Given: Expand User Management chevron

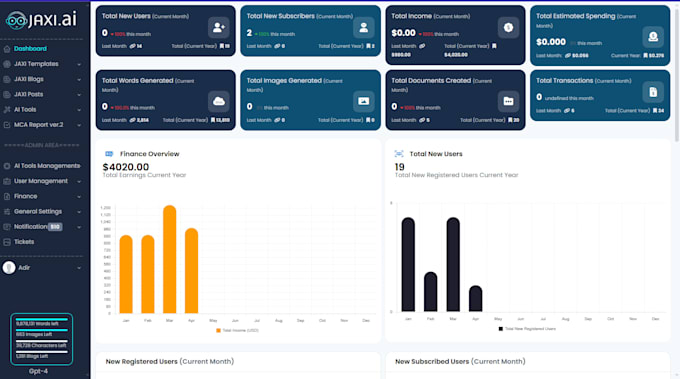Looking at the screenshot, I should (x=79, y=181).
